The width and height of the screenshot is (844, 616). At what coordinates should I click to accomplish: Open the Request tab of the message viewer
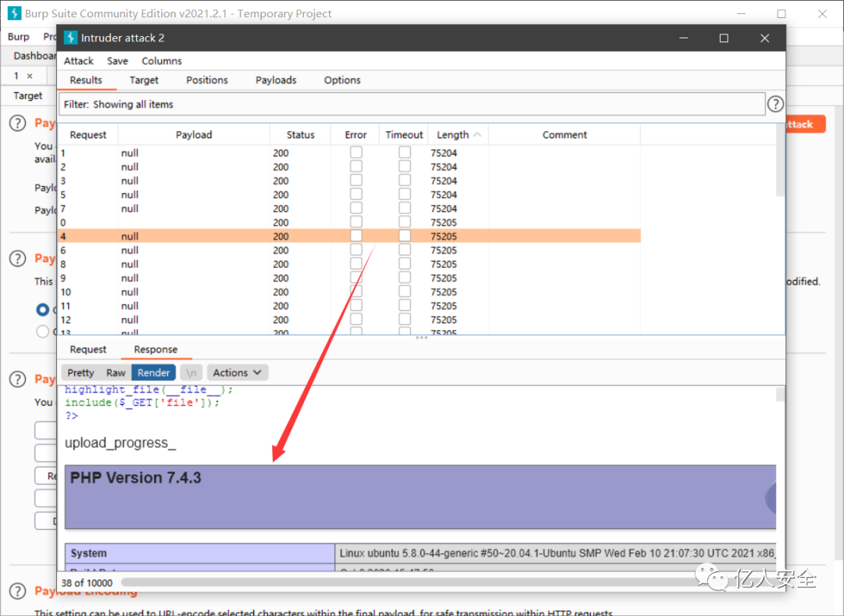88,349
